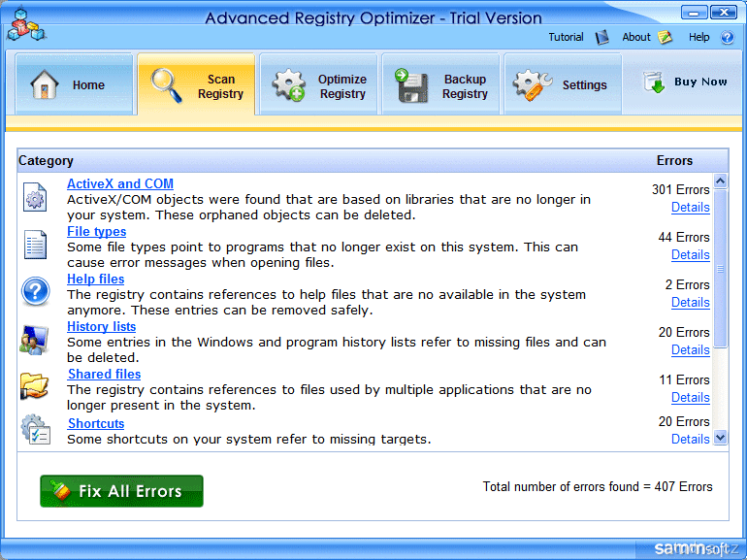Click the floppy disk Backup icon
The image size is (747, 560).
point(411,85)
